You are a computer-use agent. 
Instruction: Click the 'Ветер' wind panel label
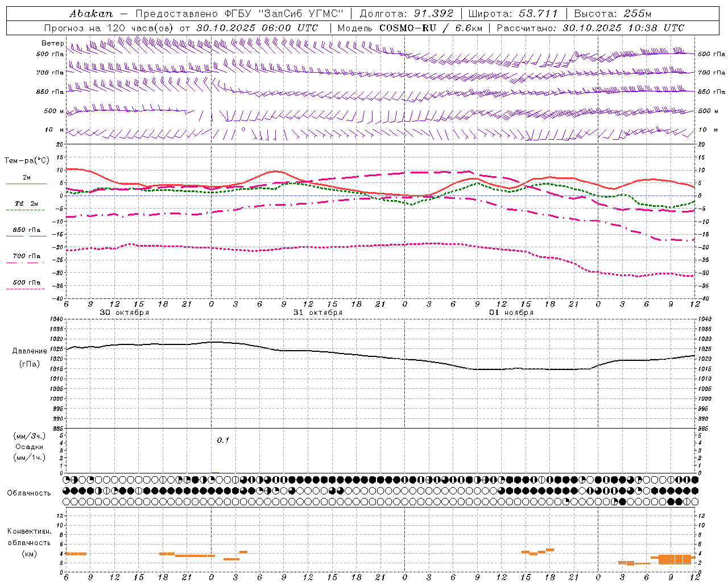[x=52, y=43]
